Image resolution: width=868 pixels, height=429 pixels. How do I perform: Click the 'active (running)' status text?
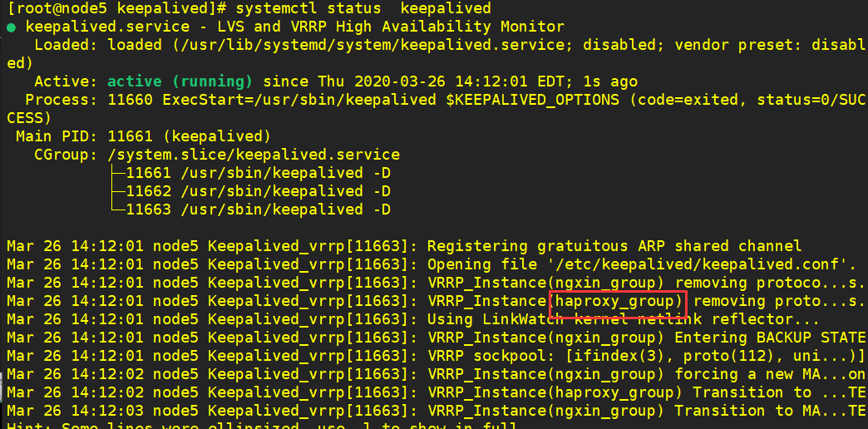click(180, 82)
